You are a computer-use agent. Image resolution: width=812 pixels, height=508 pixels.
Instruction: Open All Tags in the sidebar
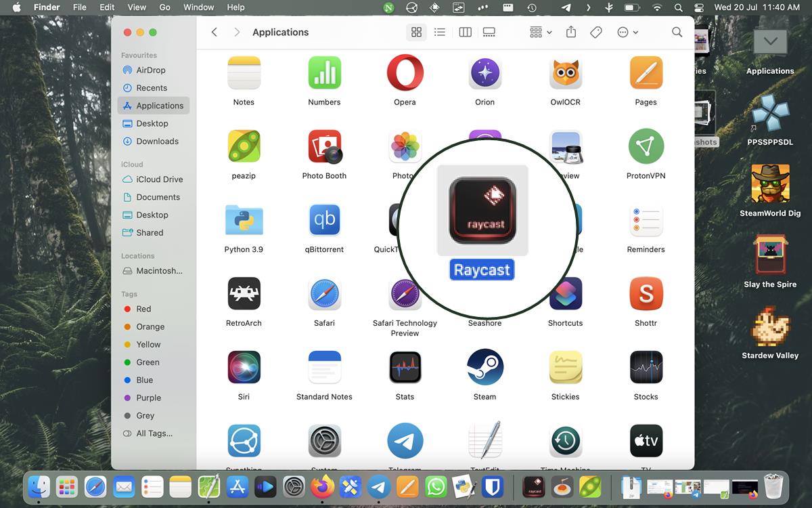(153, 433)
